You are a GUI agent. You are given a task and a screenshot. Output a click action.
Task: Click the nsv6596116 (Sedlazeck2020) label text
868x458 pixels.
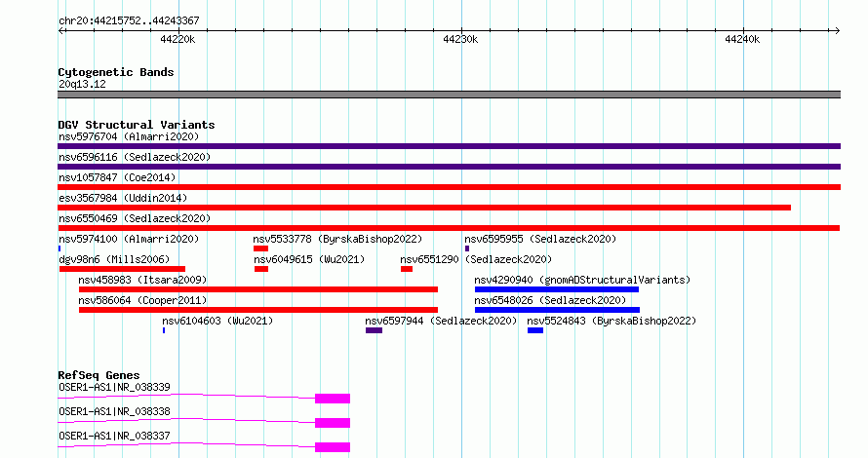135,157
